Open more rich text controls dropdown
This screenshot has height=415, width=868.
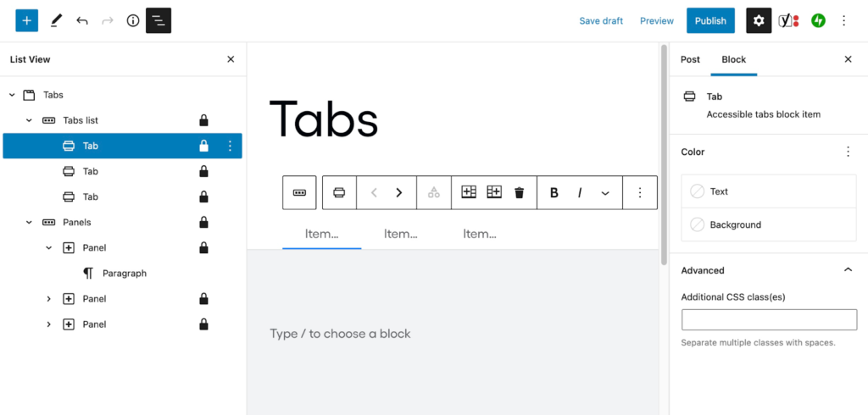[x=605, y=192]
